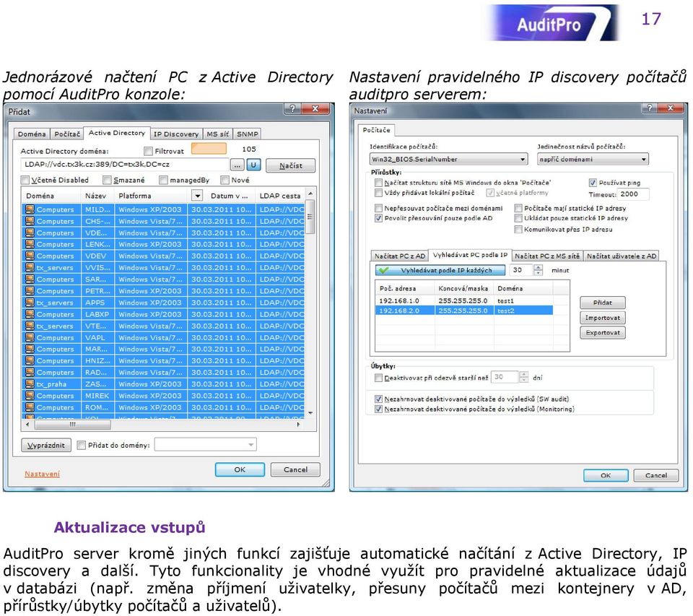The image size is (693, 616).
Task: Switch to the Doména tab
Action: 31,134
